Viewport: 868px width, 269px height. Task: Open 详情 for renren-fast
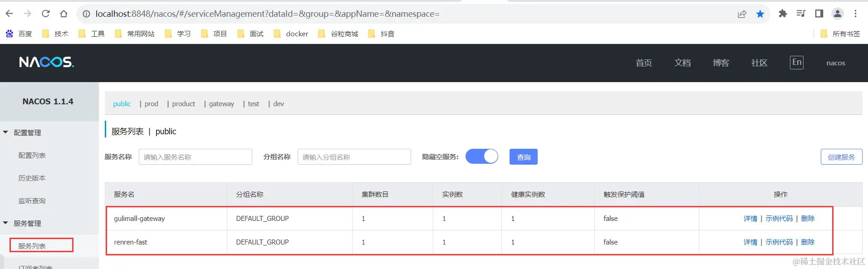[750, 242]
